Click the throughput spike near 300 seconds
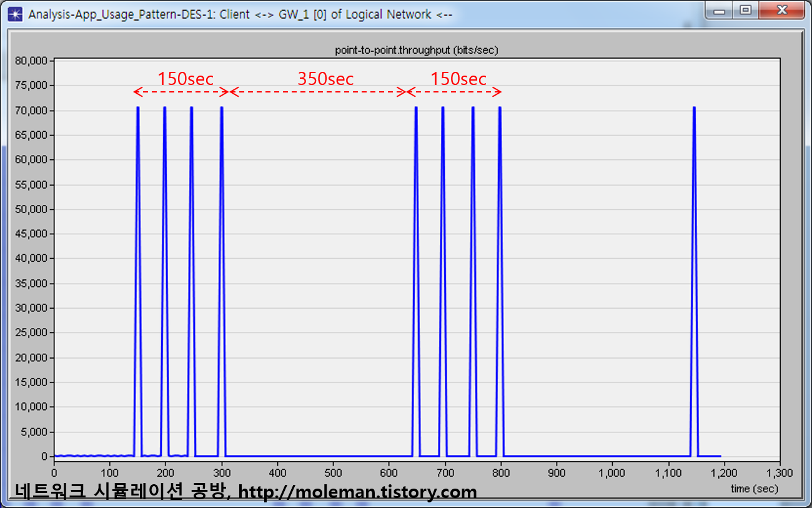812x513 pixels. [x=221, y=281]
